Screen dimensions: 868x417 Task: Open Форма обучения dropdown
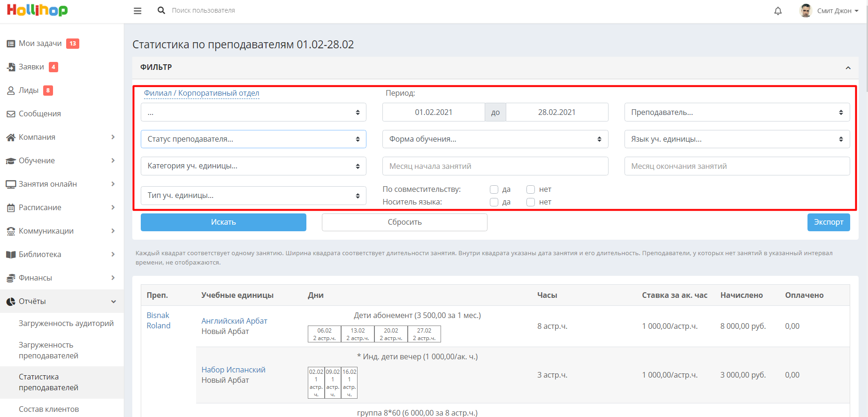pyautogui.click(x=495, y=139)
